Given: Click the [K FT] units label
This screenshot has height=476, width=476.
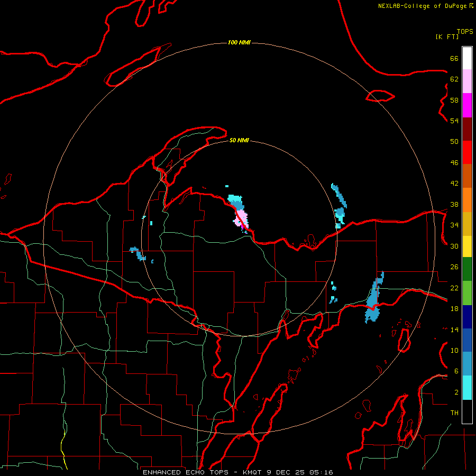Looking at the screenshot, I should click(447, 36).
